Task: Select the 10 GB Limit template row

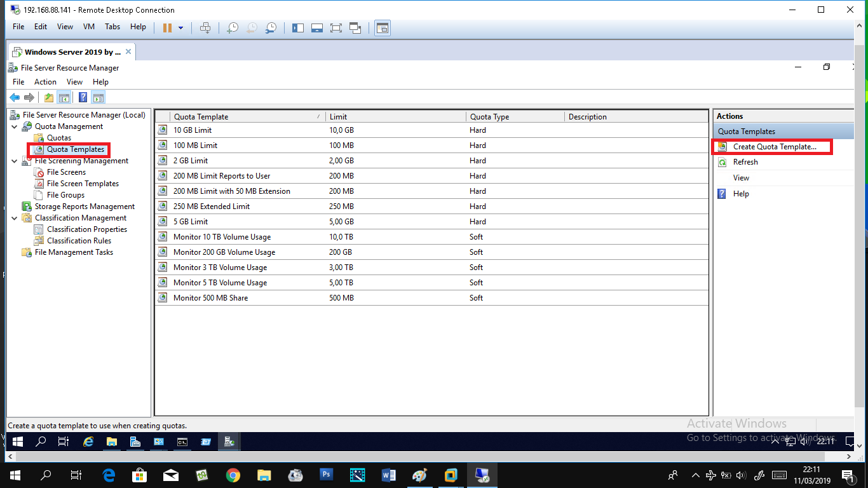Action: click(x=431, y=130)
